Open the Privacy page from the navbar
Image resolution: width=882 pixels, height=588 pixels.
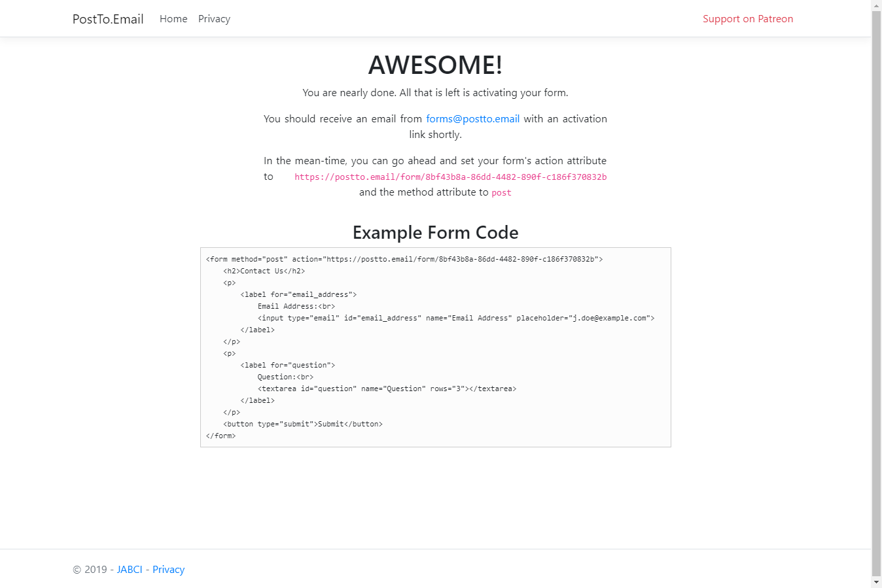[x=214, y=19]
